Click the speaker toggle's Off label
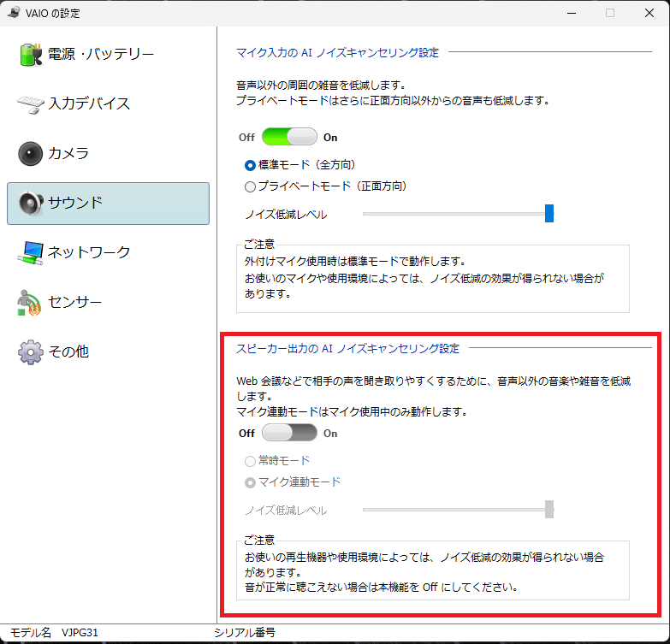Screen dimensions: 670x644 pos(246,434)
